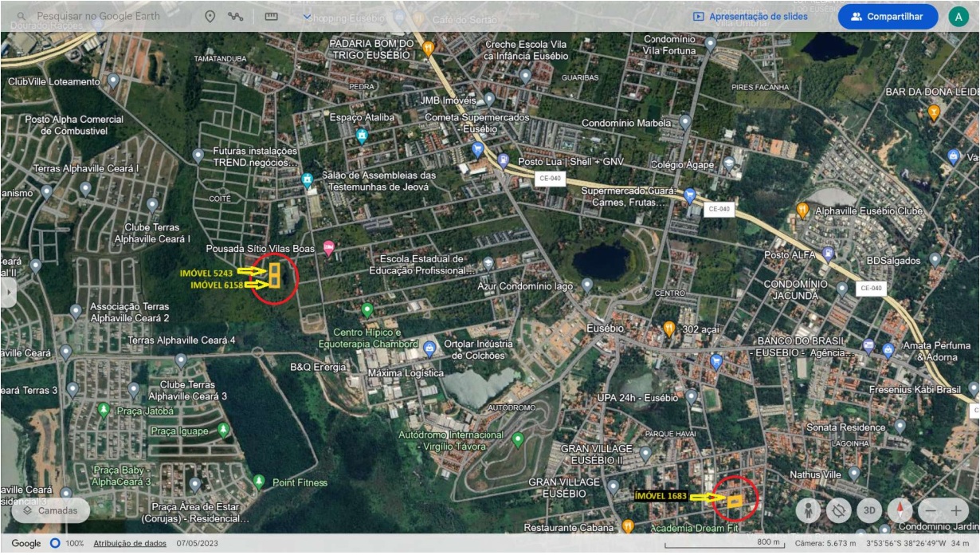This screenshot has height=555, width=980.
Task: Select the Supermercado Guará shopping pin
Action: click(690, 196)
